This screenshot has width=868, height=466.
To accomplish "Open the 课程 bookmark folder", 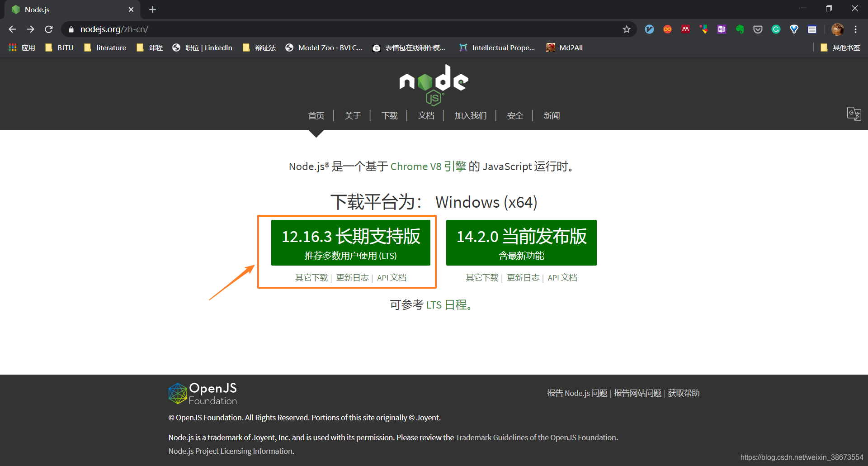I will (150, 48).
